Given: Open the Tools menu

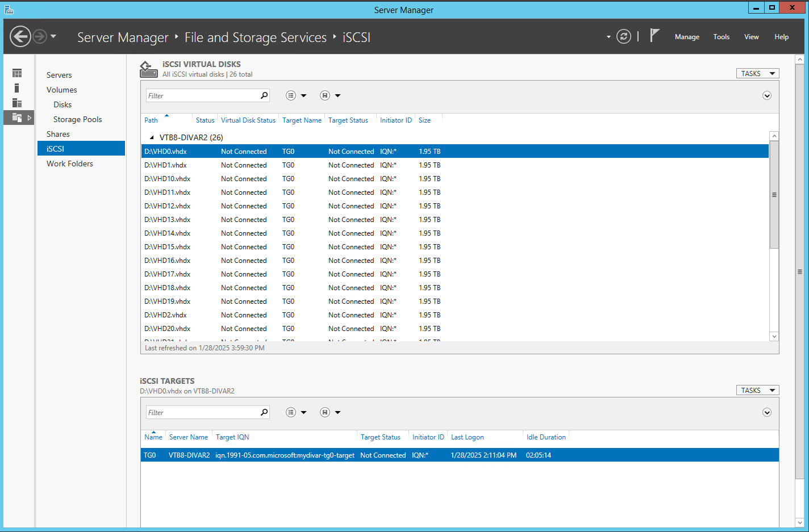Looking at the screenshot, I should (722, 37).
